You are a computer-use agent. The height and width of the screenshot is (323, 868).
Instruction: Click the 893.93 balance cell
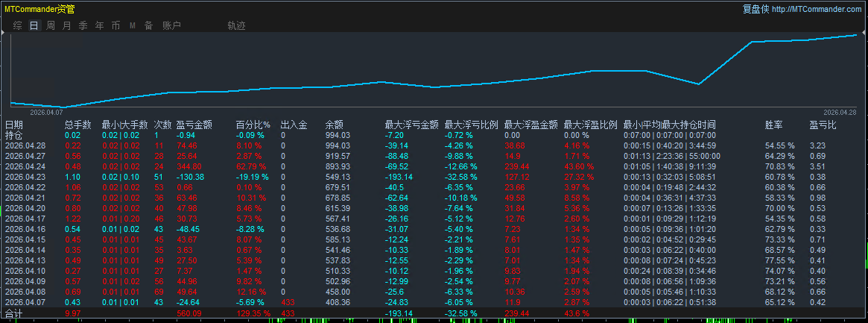click(x=338, y=166)
